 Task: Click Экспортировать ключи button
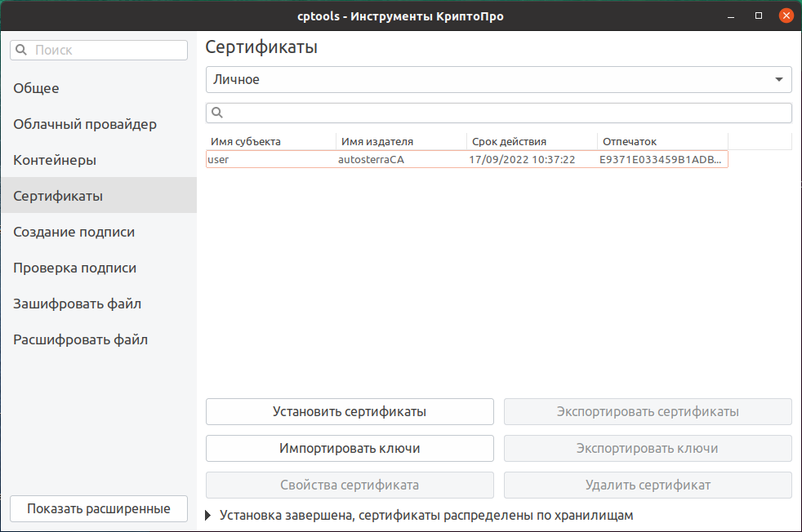(x=648, y=448)
